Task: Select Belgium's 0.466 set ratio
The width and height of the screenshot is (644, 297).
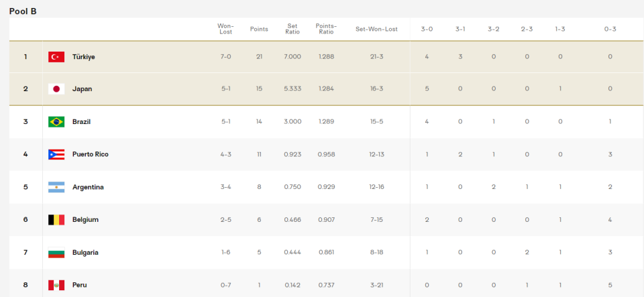Action: [x=292, y=219]
